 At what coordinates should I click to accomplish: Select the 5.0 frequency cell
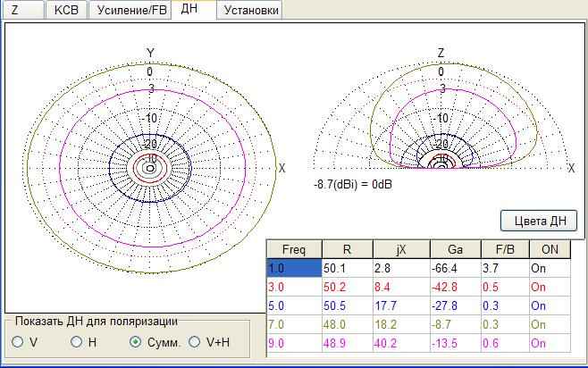click(294, 305)
